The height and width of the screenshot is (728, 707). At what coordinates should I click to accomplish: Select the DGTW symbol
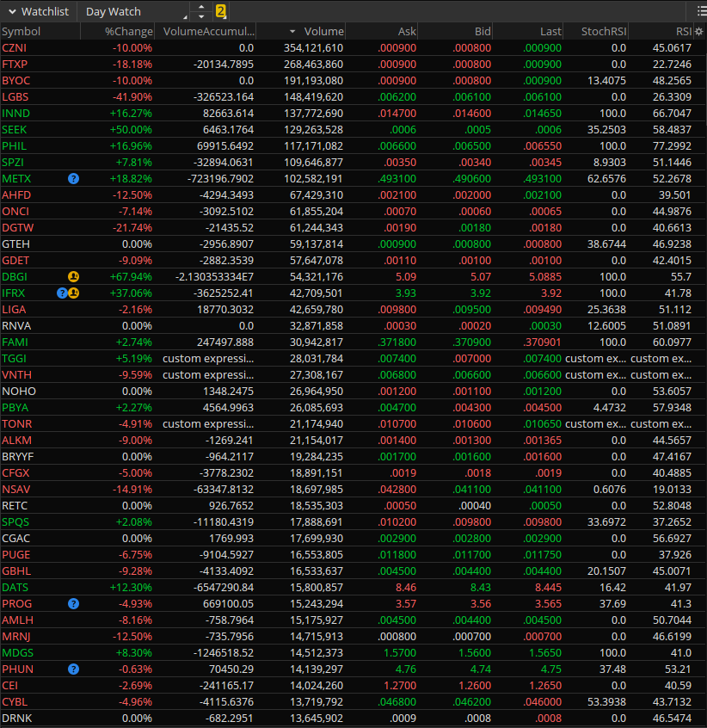click(x=17, y=227)
